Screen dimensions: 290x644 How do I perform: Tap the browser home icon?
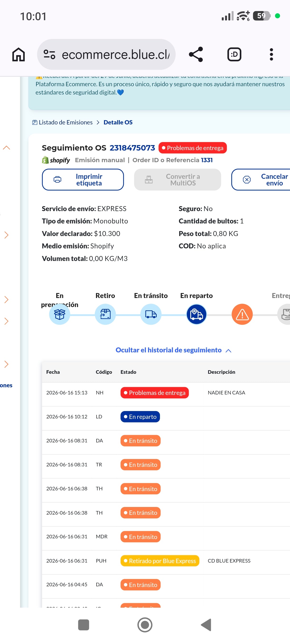19,54
